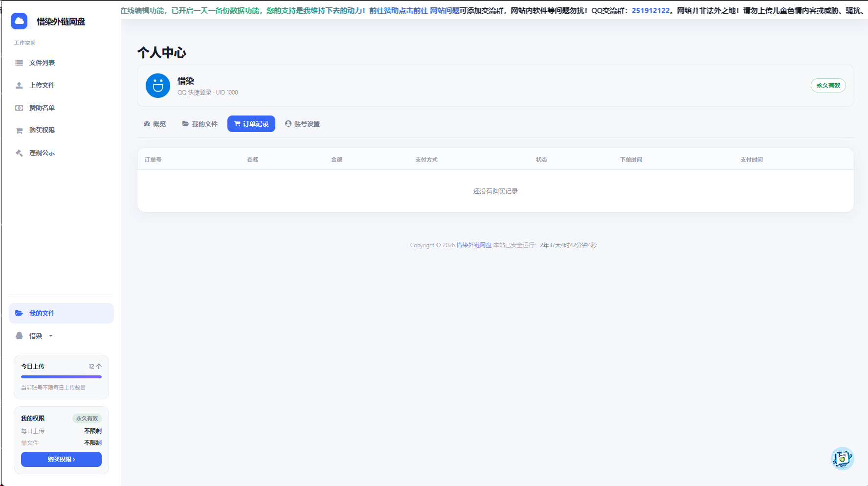Click the 还没有购买记录 empty message
Image resolution: width=868 pixels, height=486 pixels.
[495, 191]
